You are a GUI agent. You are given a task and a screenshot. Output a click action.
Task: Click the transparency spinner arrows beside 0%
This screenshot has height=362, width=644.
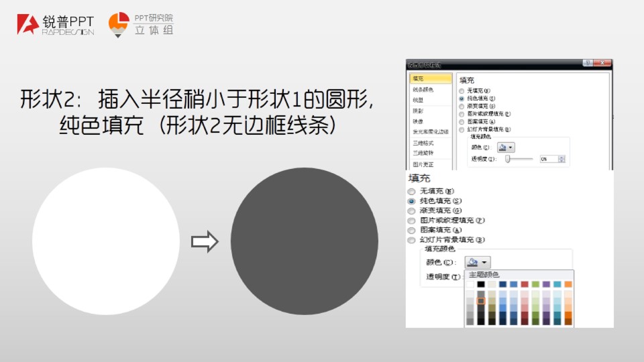tap(561, 159)
